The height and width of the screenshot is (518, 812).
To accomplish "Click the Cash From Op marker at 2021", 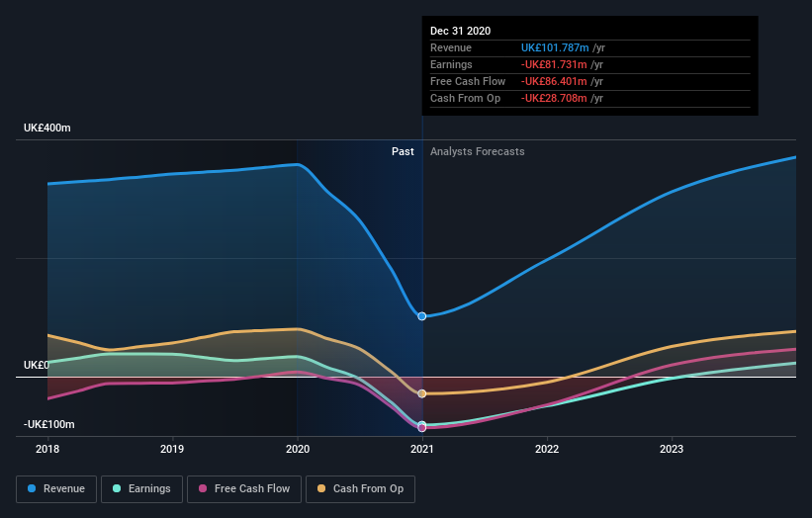I will (422, 393).
